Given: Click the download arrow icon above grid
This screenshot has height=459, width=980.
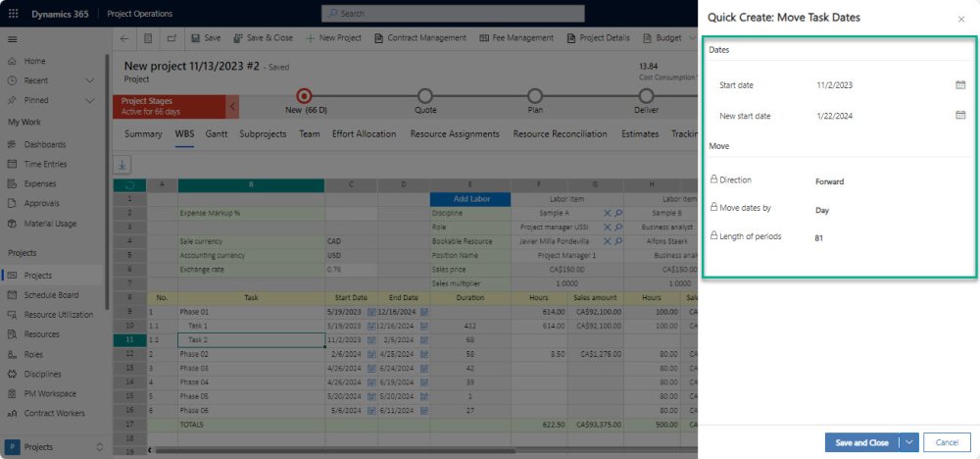Looking at the screenshot, I should [122, 165].
